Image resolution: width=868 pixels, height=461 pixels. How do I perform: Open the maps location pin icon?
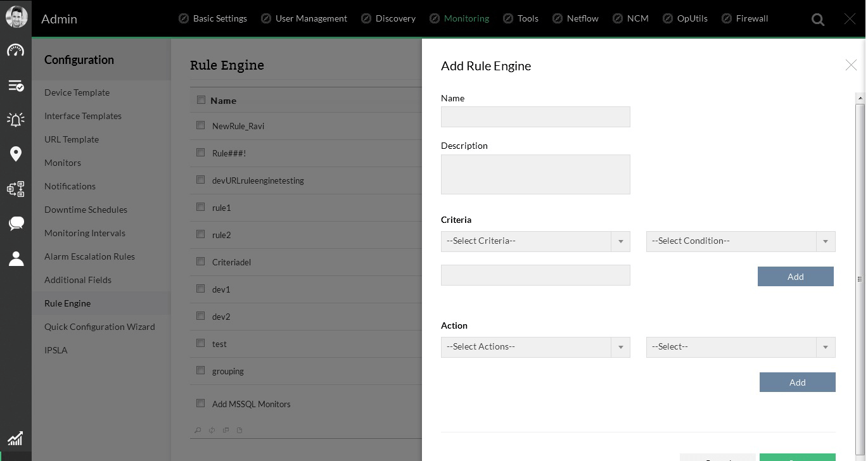point(16,154)
